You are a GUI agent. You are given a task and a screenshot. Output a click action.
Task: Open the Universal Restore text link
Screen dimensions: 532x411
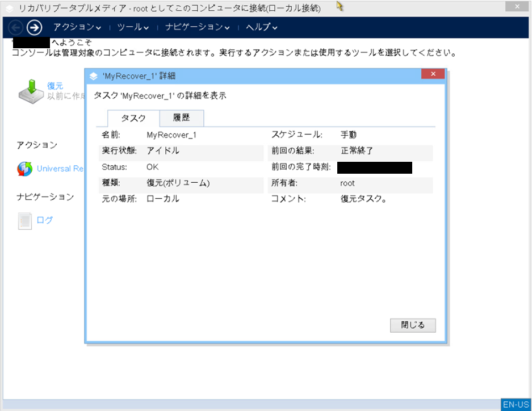(x=61, y=169)
